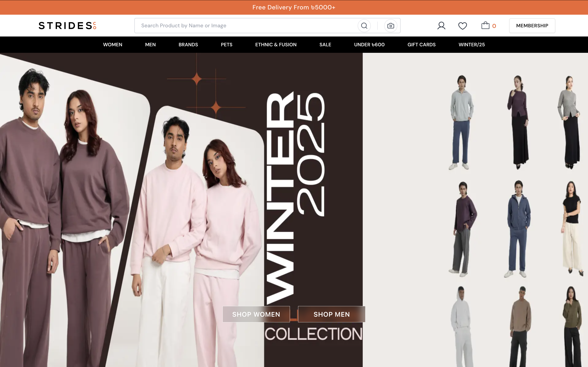Open the user account icon
The width and height of the screenshot is (588, 367).
(441, 26)
